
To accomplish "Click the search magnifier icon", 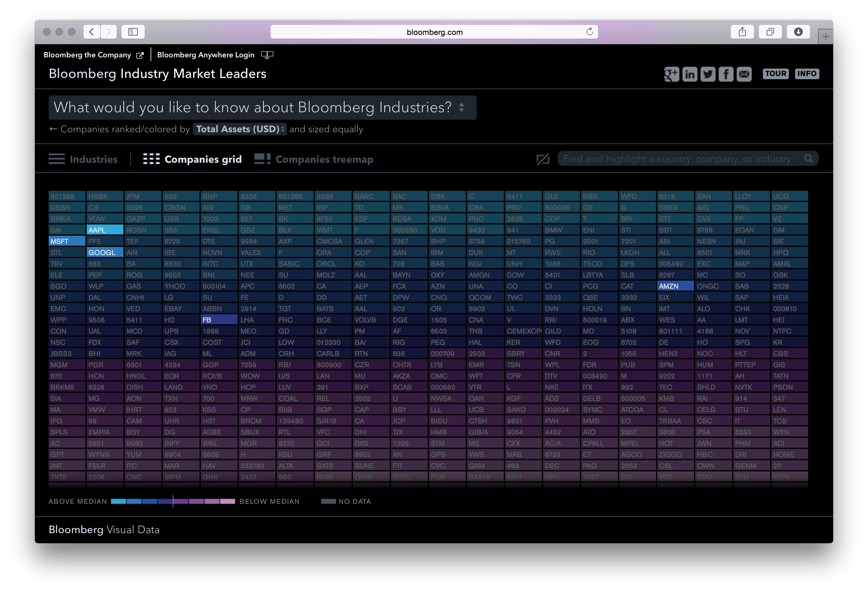I will point(809,158).
